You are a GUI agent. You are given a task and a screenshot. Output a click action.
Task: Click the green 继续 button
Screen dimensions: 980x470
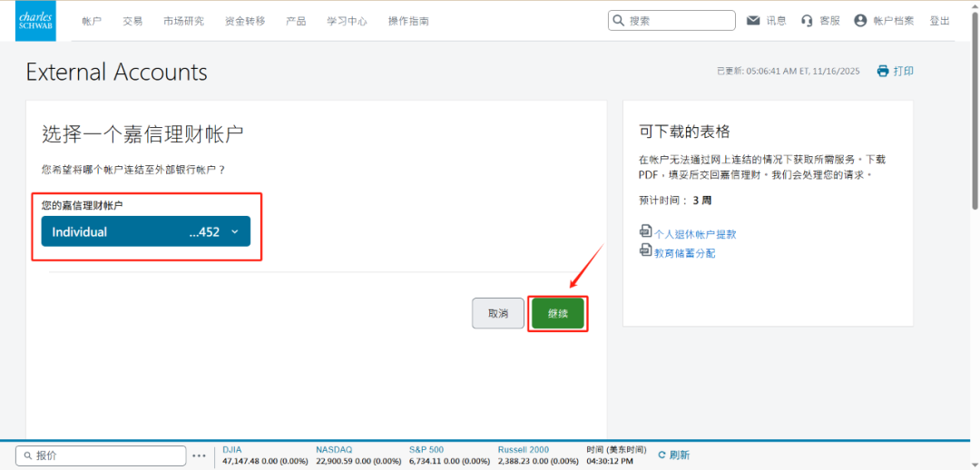(558, 313)
